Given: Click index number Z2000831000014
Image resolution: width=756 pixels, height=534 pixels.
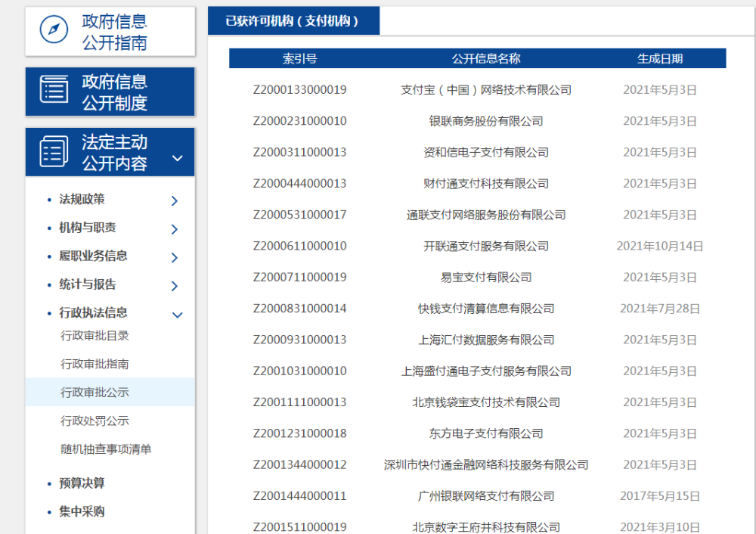Looking at the screenshot, I should [x=300, y=309].
